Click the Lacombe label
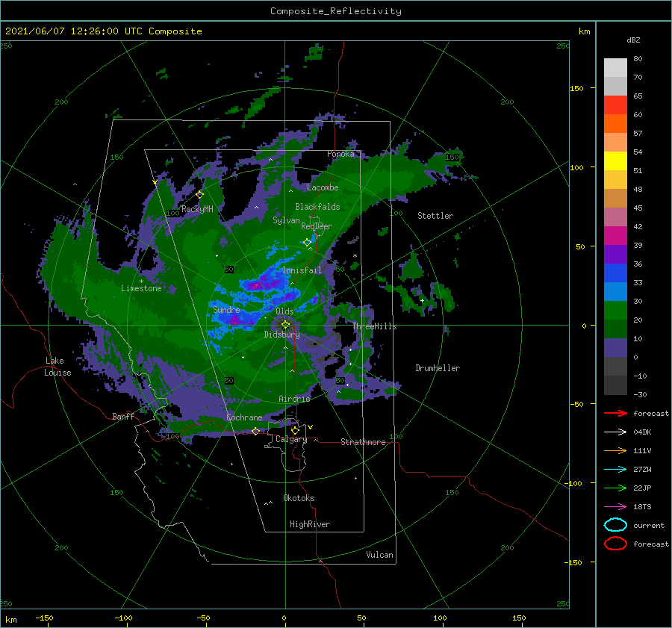672x628 pixels. coord(323,187)
